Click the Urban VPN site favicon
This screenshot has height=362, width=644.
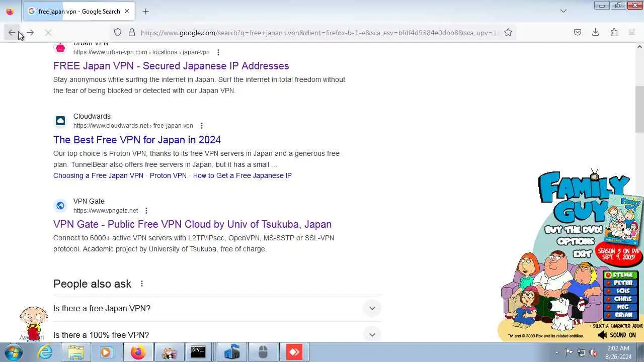[x=60, y=48]
